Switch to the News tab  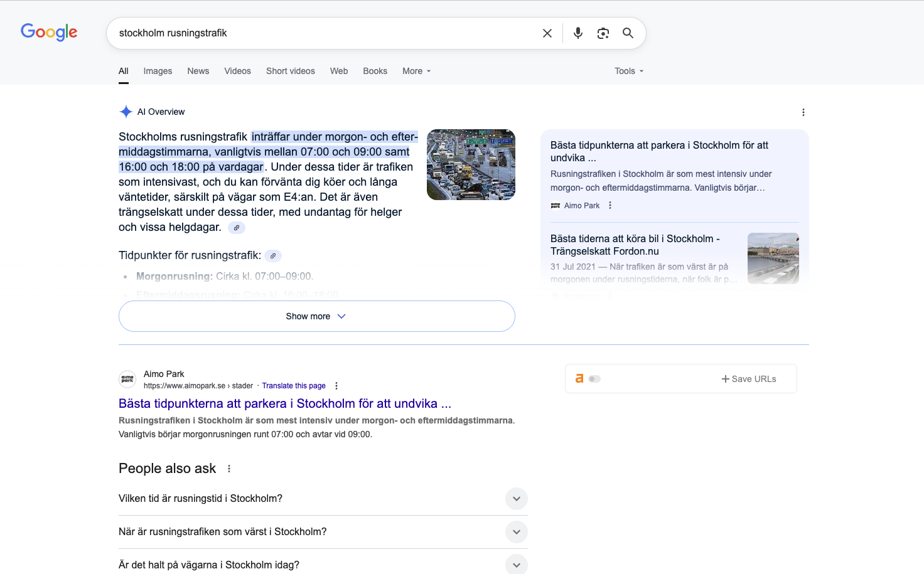(198, 71)
